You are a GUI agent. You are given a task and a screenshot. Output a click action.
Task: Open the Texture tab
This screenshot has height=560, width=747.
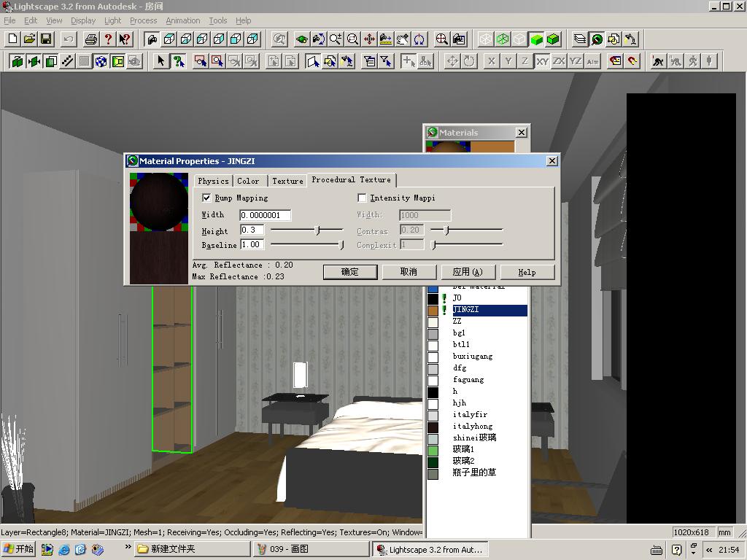point(287,181)
